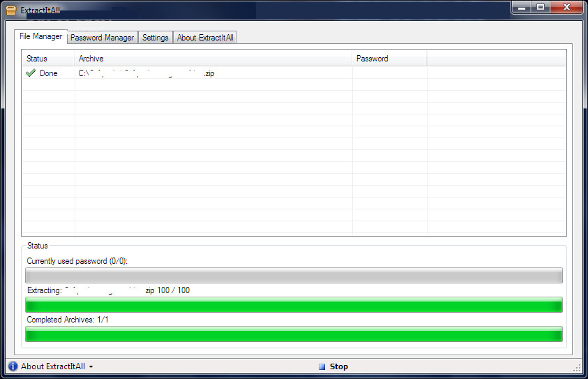
Task: Click the Currently used password (0/0) label
Action: [x=77, y=261]
